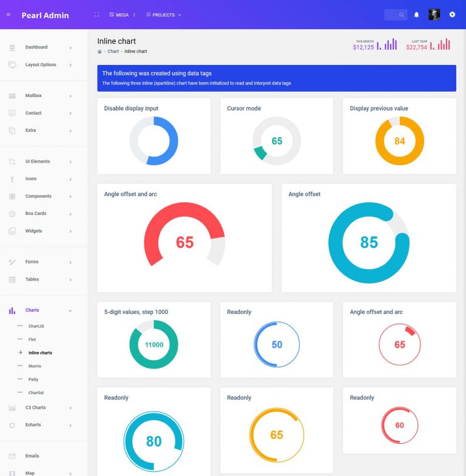Click the blue Disable display input knob

154,141
